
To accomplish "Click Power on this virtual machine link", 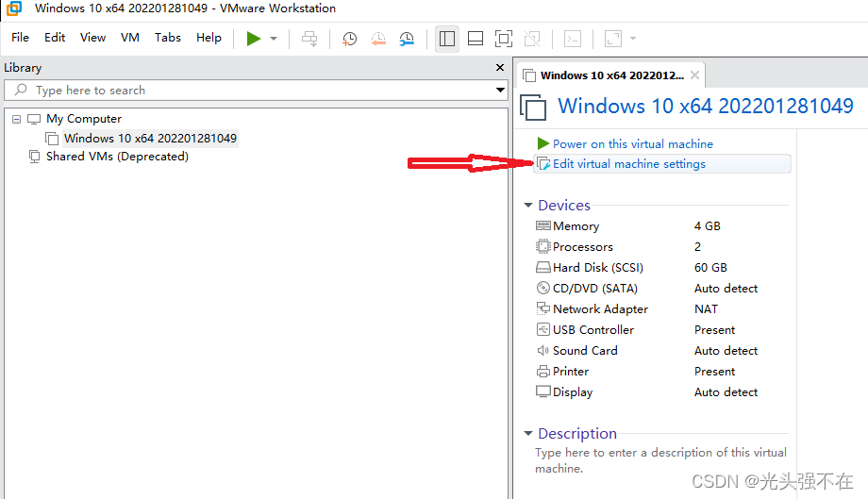I will pyautogui.click(x=633, y=143).
